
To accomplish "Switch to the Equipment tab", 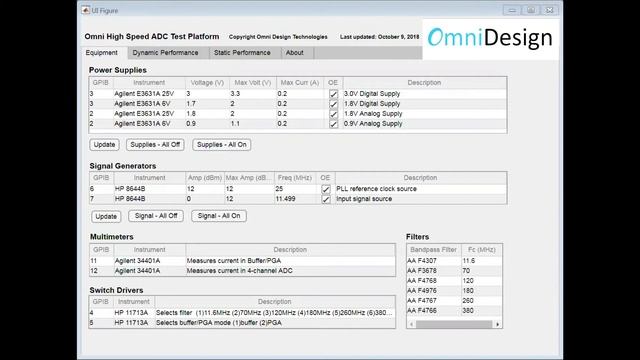I will tap(102, 53).
